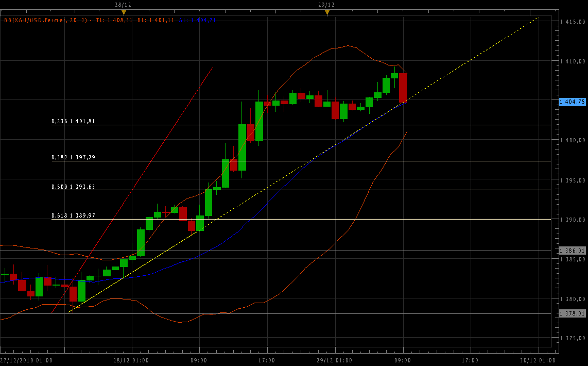Click the 28/12 day marker triangle
Image resolution: width=588 pixels, height=366 pixels.
(124, 12)
